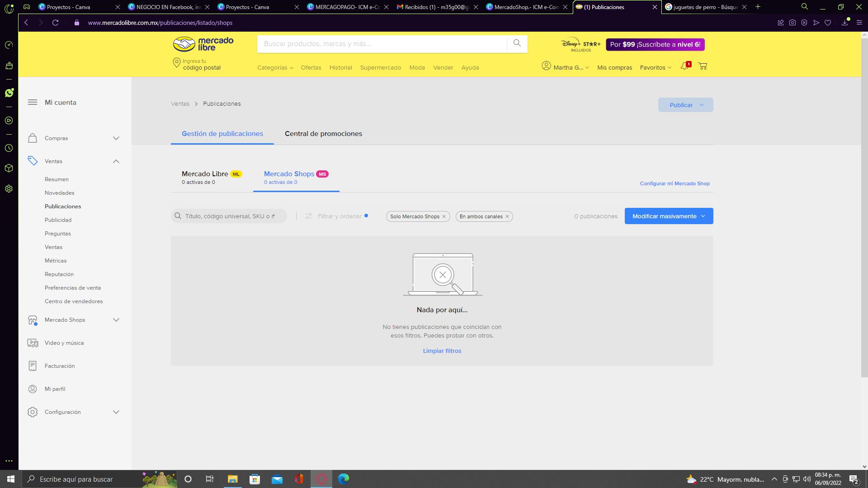
Task: Open the Categorías dropdown menu
Action: [x=275, y=68]
